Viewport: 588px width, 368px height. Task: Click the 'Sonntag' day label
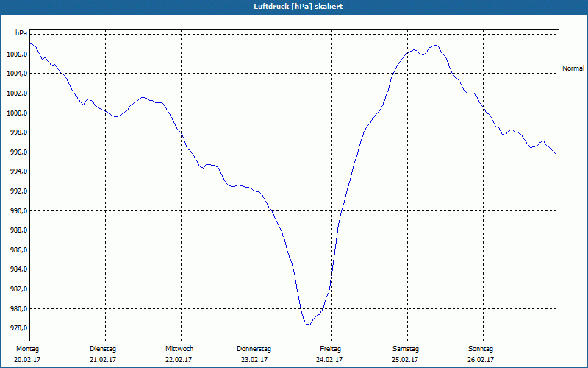pyautogui.click(x=481, y=349)
